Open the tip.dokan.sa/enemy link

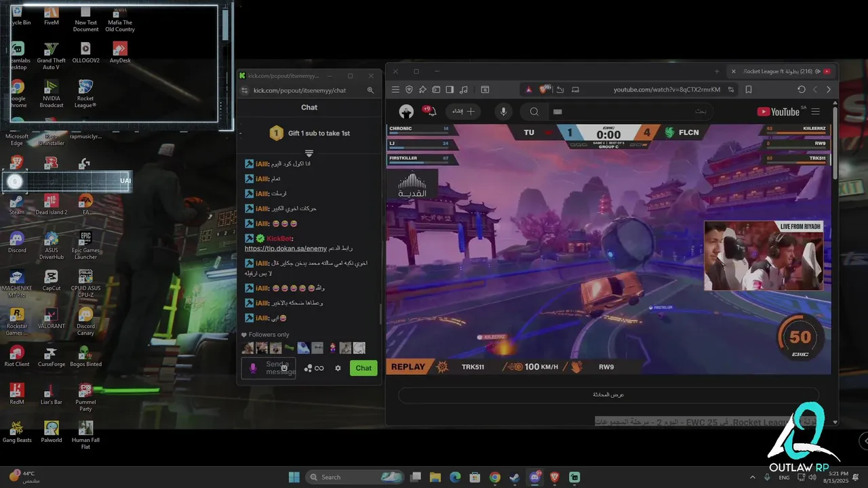[285, 249]
